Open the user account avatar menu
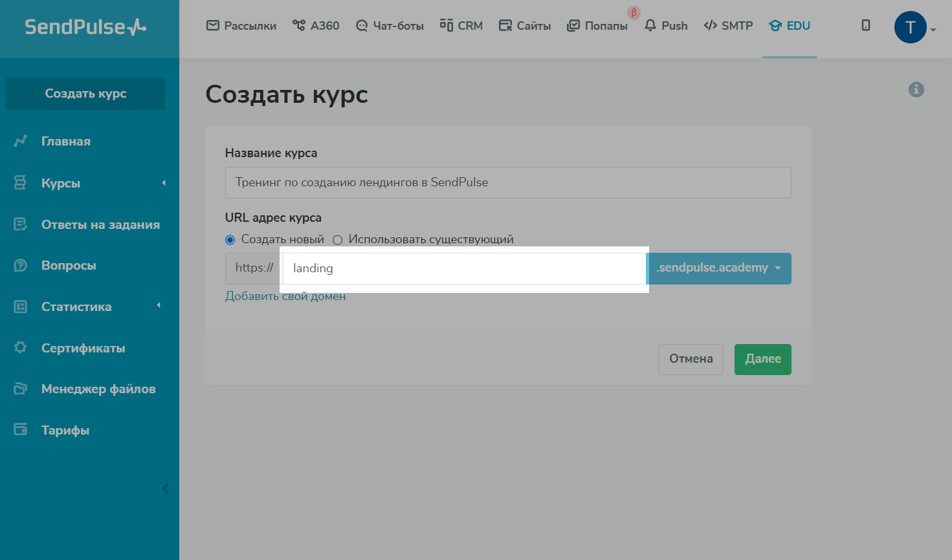This screenshot has width=952, height=560. click(x=910, y=28)
